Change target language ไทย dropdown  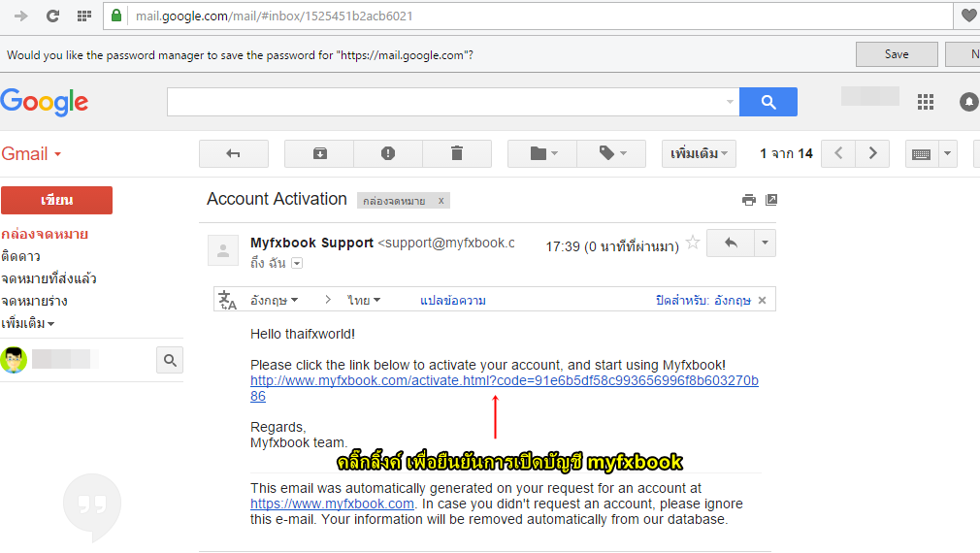point(365,301)
